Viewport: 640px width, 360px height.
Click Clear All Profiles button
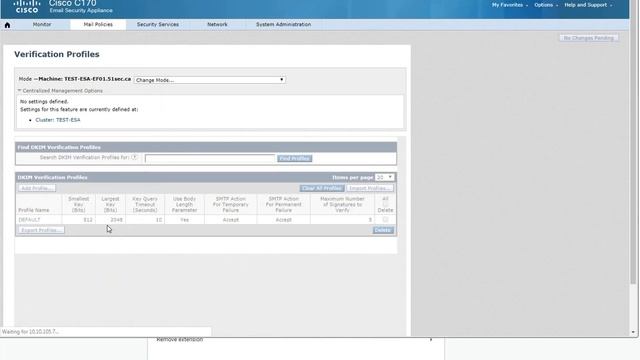point(322,188)
